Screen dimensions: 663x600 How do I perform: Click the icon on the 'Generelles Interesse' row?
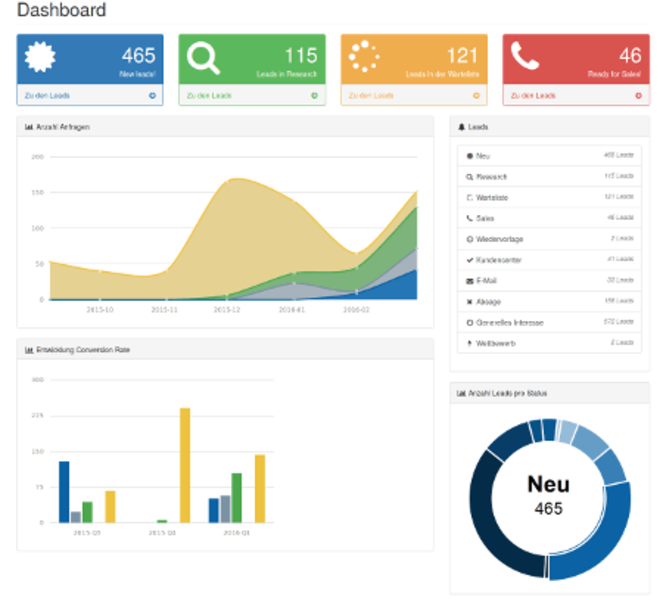tap(469, 323)
